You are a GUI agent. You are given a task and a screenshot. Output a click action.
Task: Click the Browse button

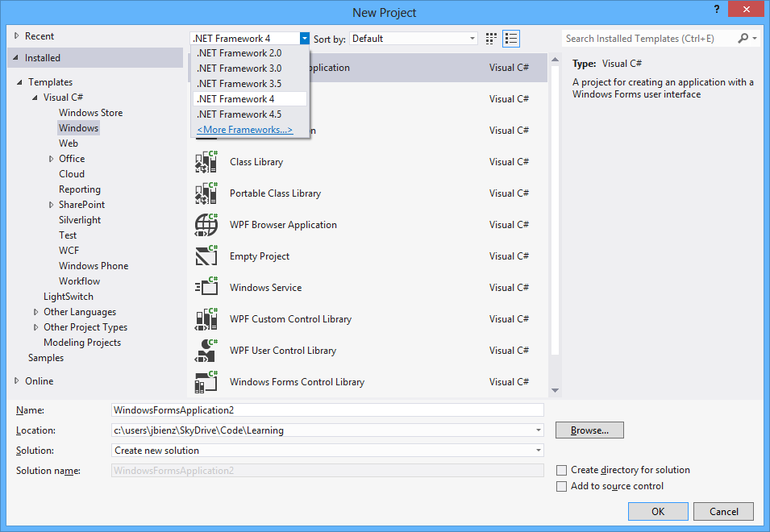(589, 430)
